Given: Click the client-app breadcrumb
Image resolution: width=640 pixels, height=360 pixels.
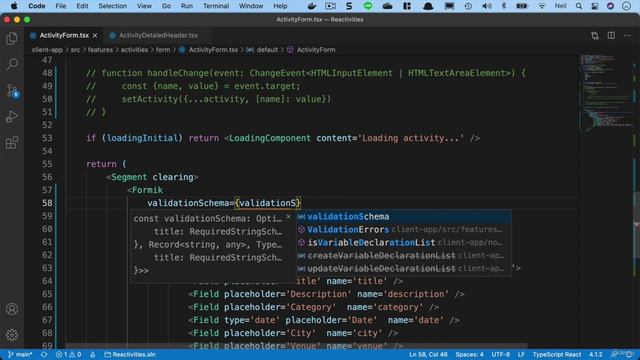Looking at the screenshot, I should (47, 50).
